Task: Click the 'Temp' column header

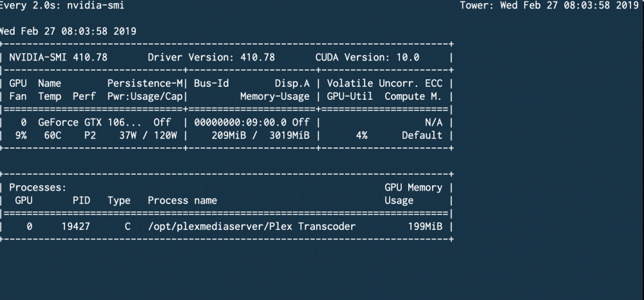Action: [x=50, y=97]
